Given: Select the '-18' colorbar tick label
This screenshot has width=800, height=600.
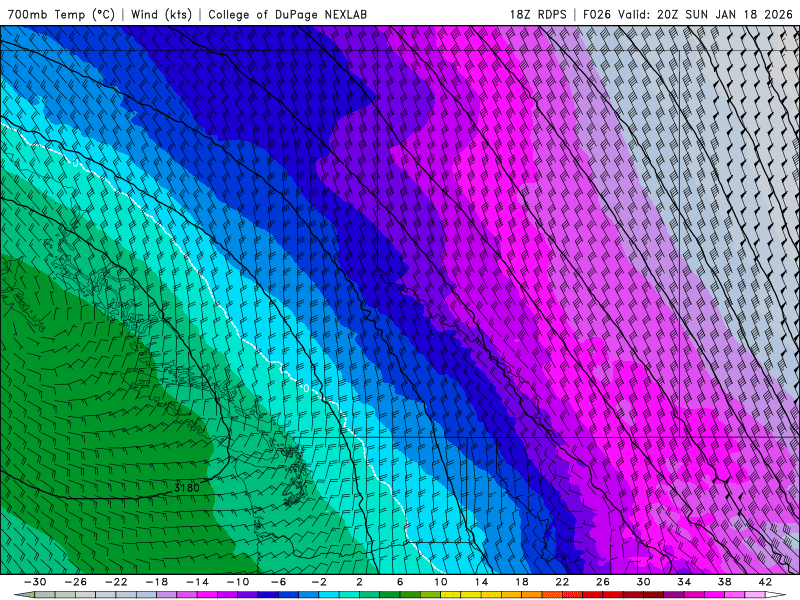Looking at the screenshot, I should click(x=157, y=582).
